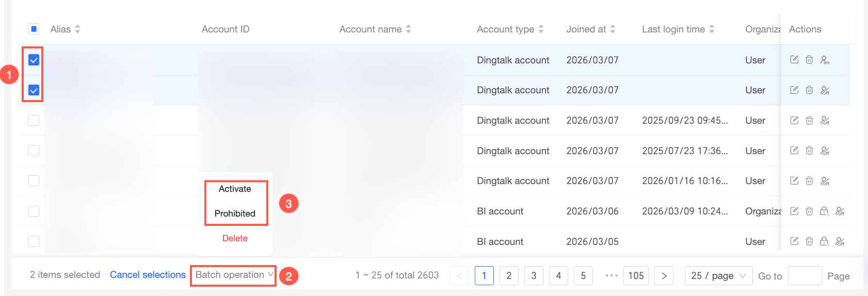Viewport: 868px width, 296px height.
Task: Focus the Go to page input field
Action: pyautogui.click(x=805, y=276)
